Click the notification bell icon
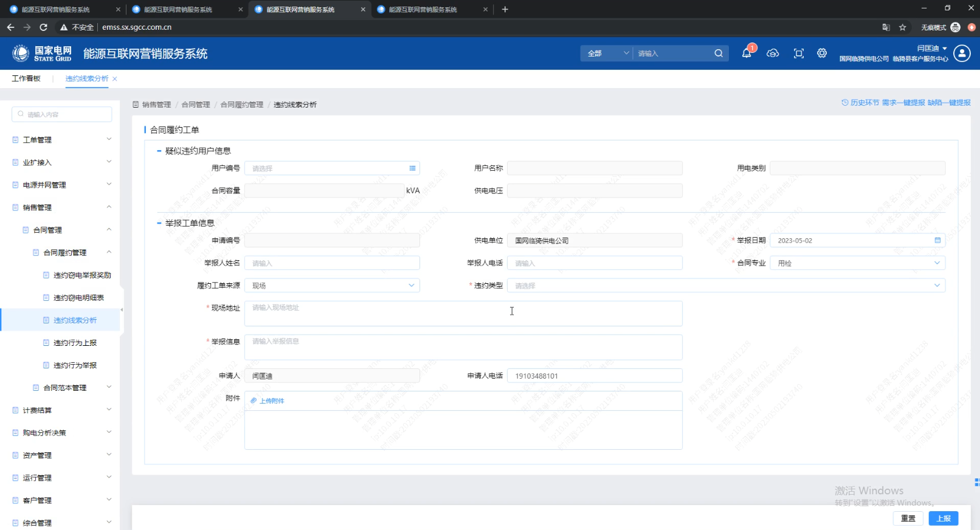 (x=747, y=53)
